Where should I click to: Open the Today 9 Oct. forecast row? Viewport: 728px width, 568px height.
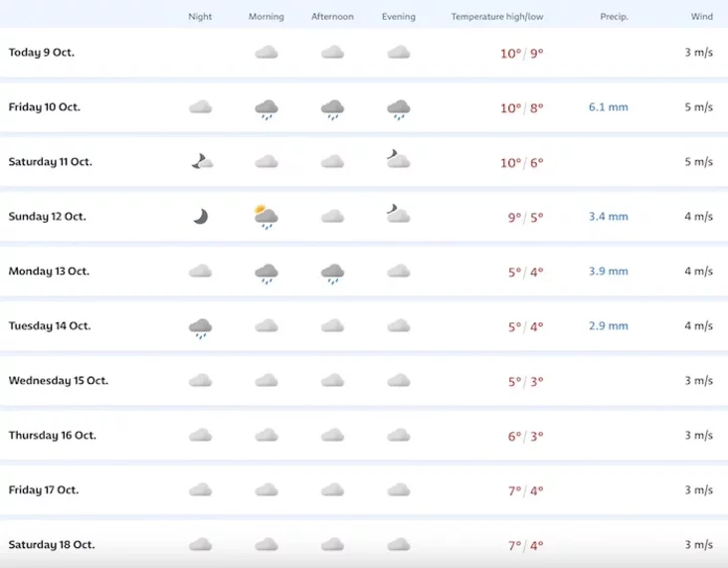point(42,53)
